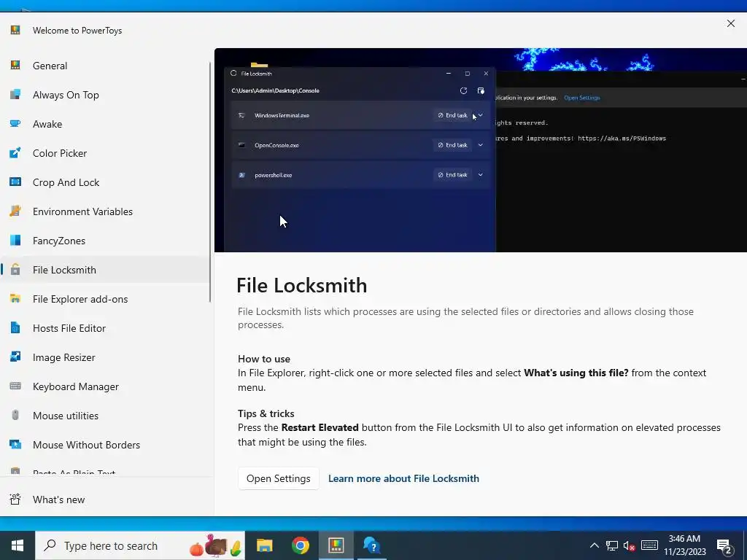Select the File Explorer add-ons icon
Image resolution: width=747 pixels, height=560 pixels.
[x=15, y=298]
